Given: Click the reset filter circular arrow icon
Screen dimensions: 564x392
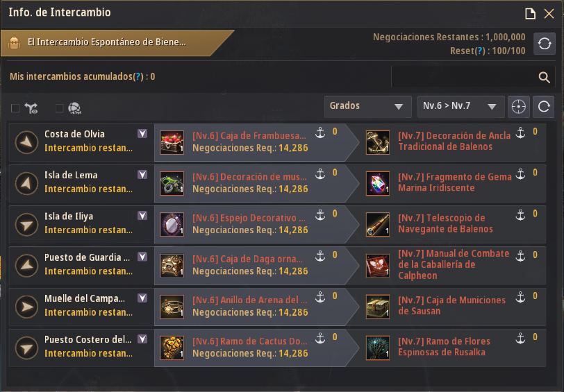Looking at the screenshot, I should [543, 107].
